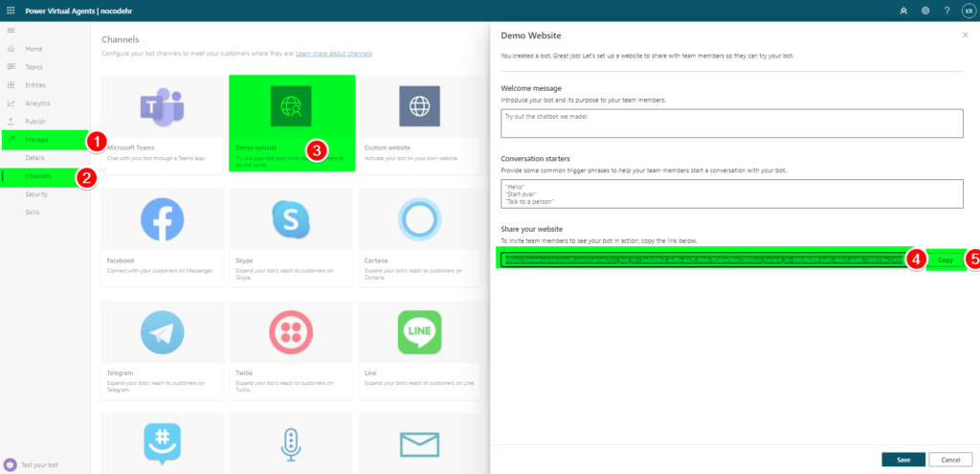Click the Topics icon in sidebar
This screenshot has width=980, height=474.
click(11, 67)
